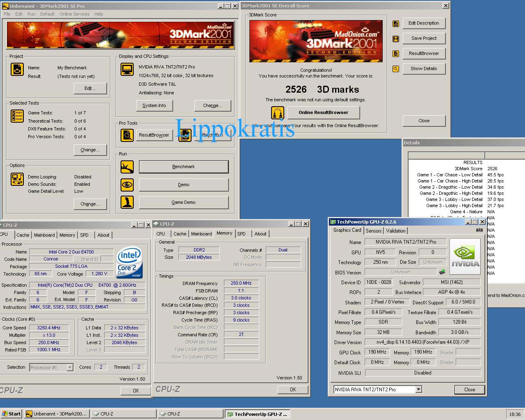525x420 pixels.
Task: Open the Cache tab in left CPU-Z window
Action: coord(23,235)
